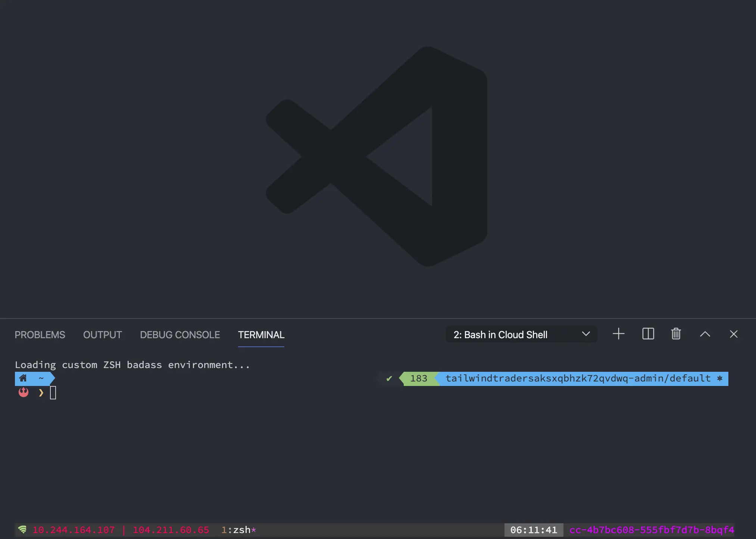Switch to the PROBLEMS tab
This screenshot has width=756, height=539.
(x=40, y=335)
